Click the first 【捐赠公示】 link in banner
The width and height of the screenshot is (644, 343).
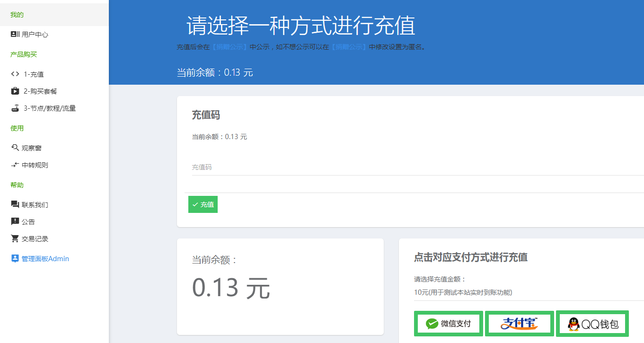(230, 47)
